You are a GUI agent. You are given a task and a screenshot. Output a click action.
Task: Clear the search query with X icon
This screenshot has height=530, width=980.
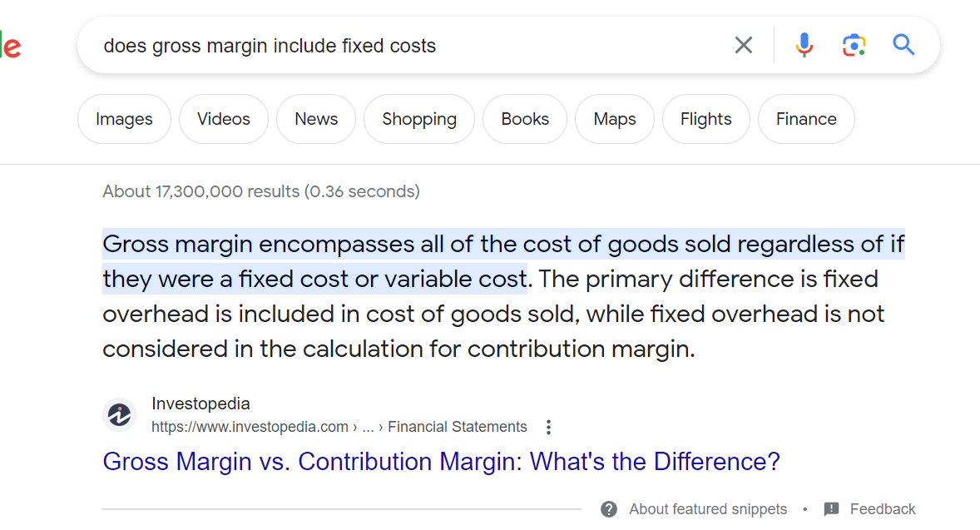[743, 45]
